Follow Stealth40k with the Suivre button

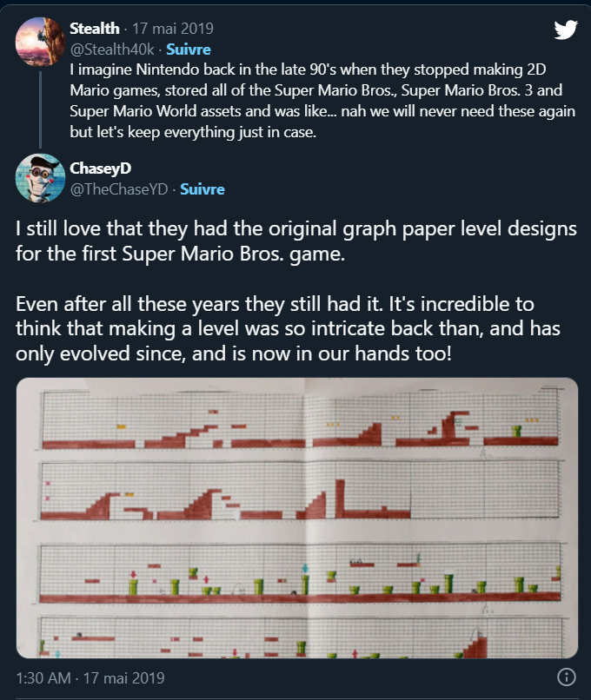(x=188, y=50)
